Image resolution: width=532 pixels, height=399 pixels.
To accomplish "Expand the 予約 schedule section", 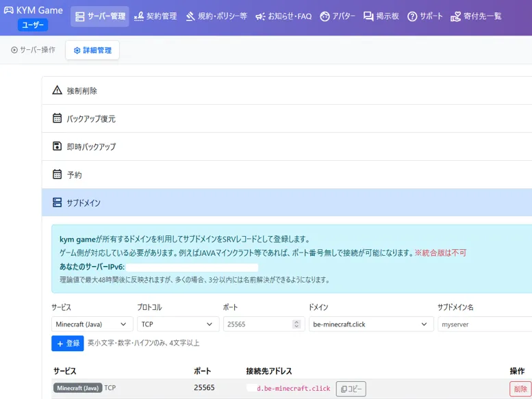I will click(x=74, y=175).
